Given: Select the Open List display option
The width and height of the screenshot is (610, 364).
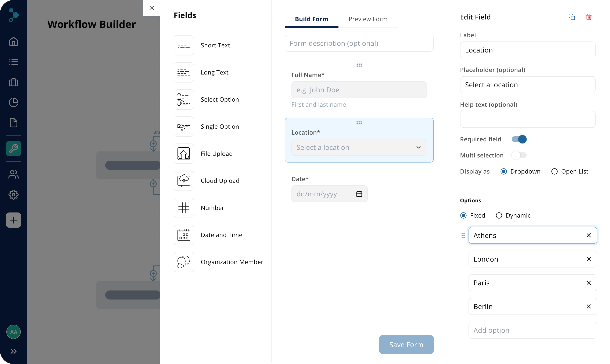Looking at the screenshot, I should tap(554, 171).
